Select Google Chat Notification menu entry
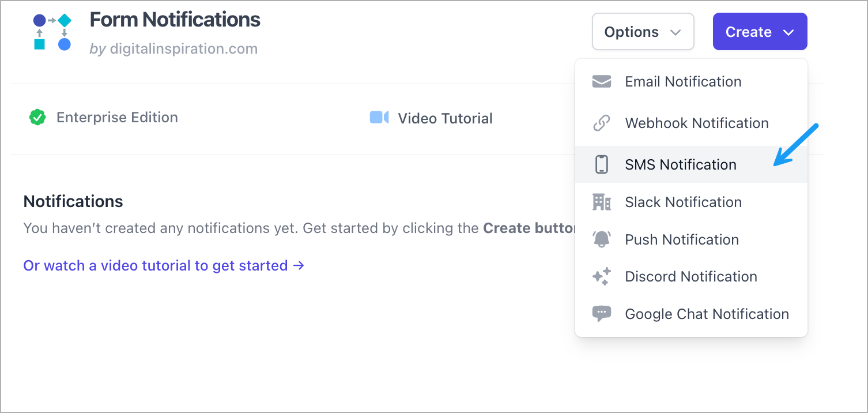Screen dimensions: 868x413 pos(707,314)
